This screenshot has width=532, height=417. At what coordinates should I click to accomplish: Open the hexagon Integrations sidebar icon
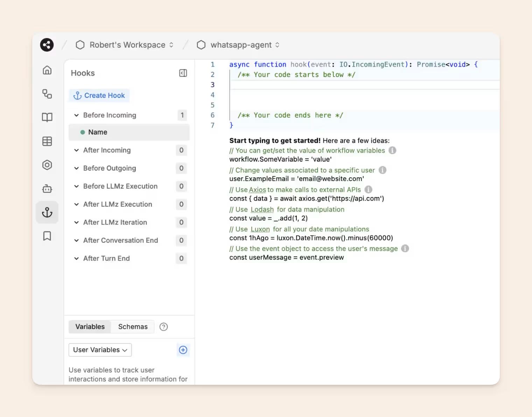pos(47,165)
